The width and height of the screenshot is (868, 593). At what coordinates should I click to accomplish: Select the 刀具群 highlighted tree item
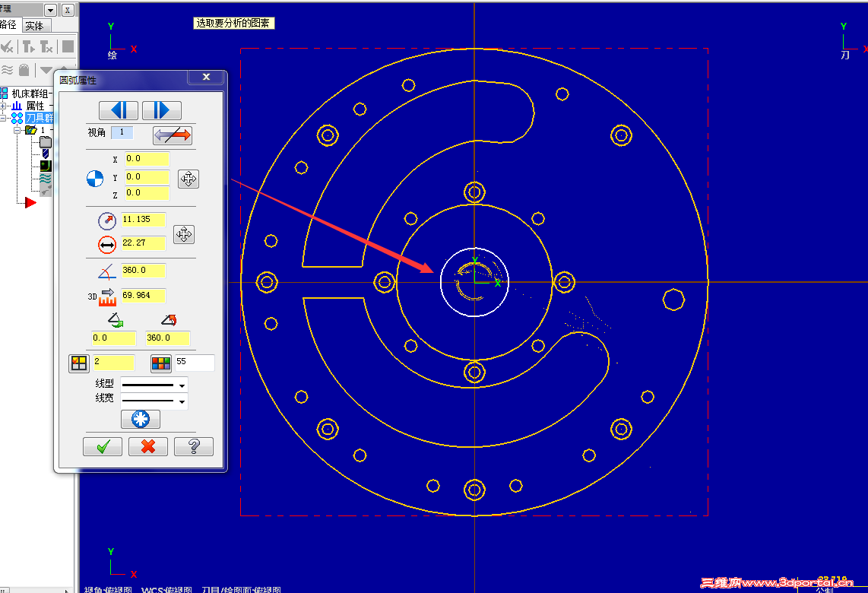[x=40, y=118]
